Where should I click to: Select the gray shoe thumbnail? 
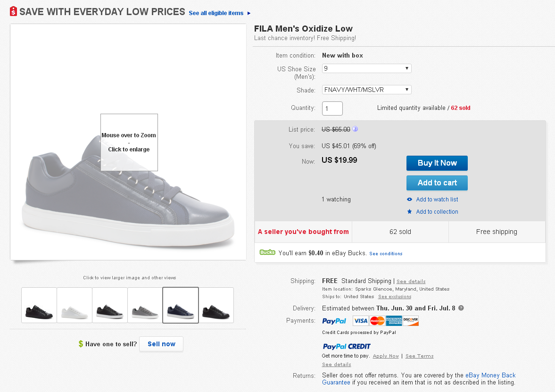(145, 305)
